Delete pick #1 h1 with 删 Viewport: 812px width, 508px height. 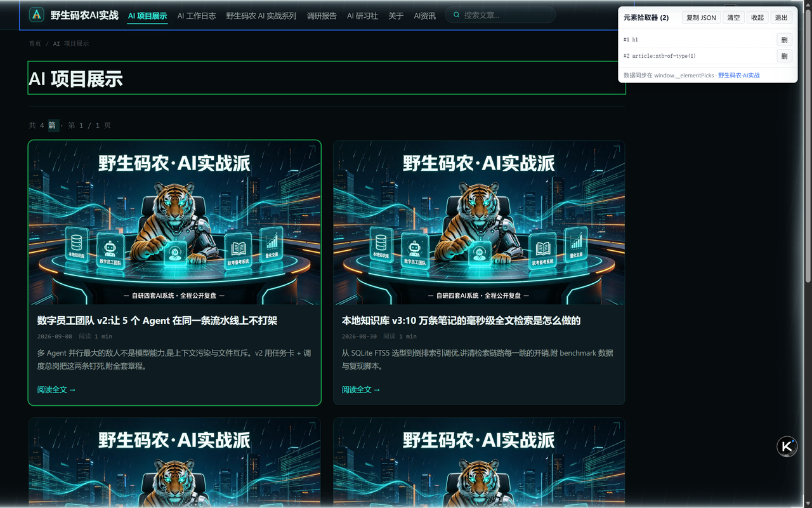(784, 40)
